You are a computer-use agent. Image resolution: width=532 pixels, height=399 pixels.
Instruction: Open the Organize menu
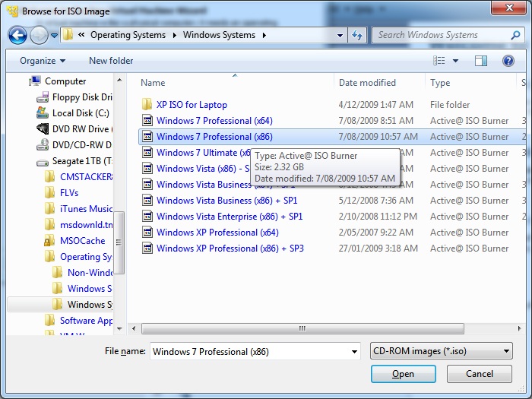[x=43, y=61]
